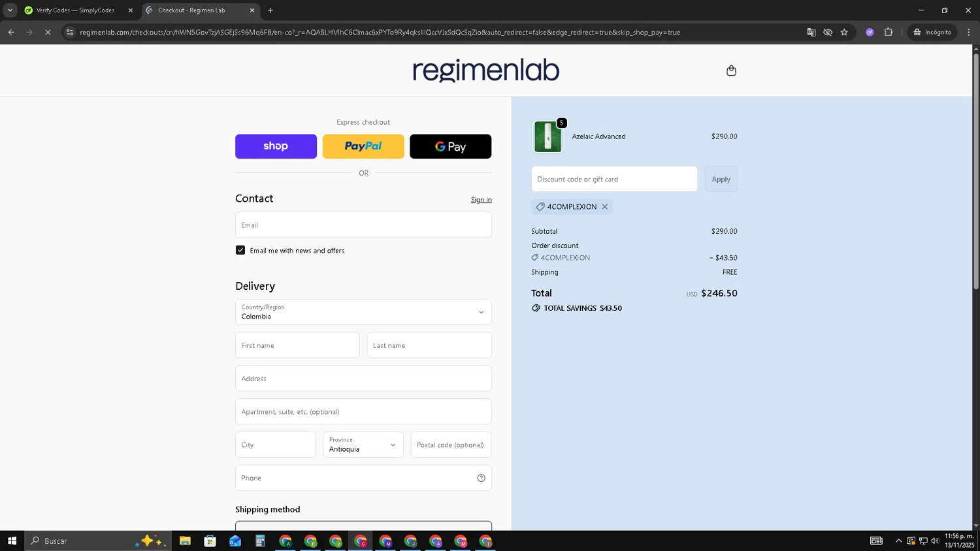This screenshot has height=551, width=980.
Task: Open a new browser tab
Action: [x=270, y=10]
